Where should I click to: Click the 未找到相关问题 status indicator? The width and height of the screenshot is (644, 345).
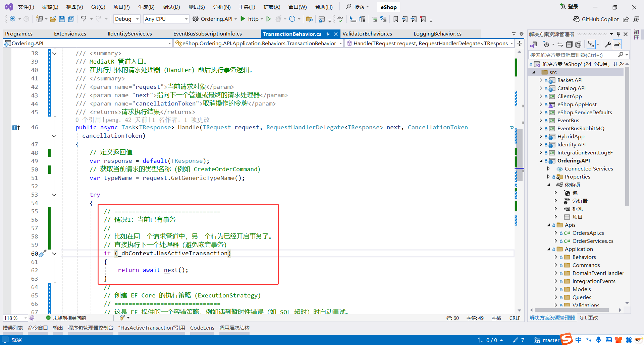[x=66, y=318]
